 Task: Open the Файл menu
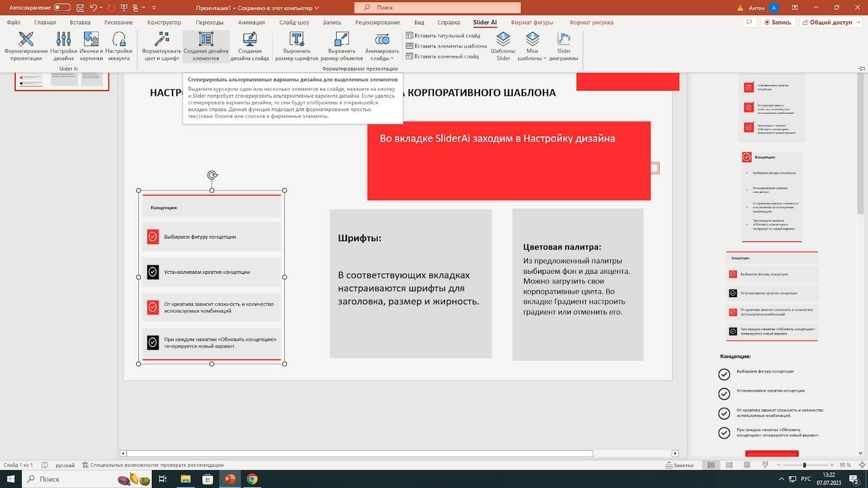click(14, 22)
